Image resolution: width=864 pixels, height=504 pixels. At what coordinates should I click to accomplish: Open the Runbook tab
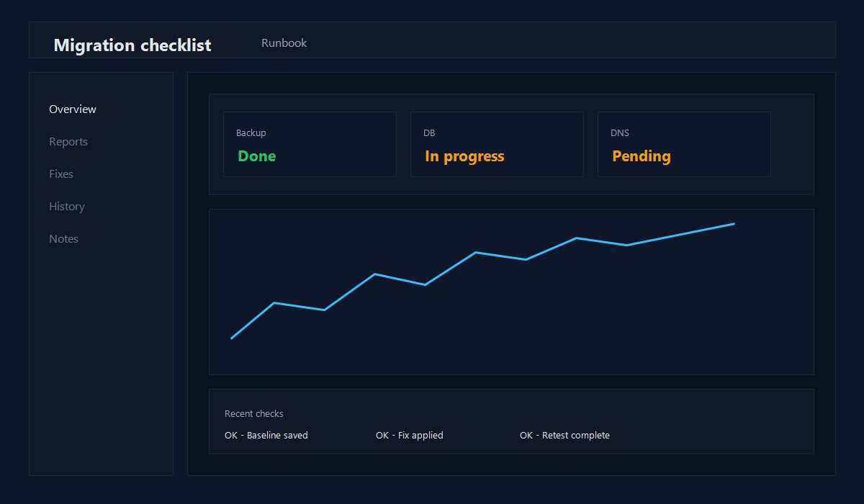tap(284, 43)
